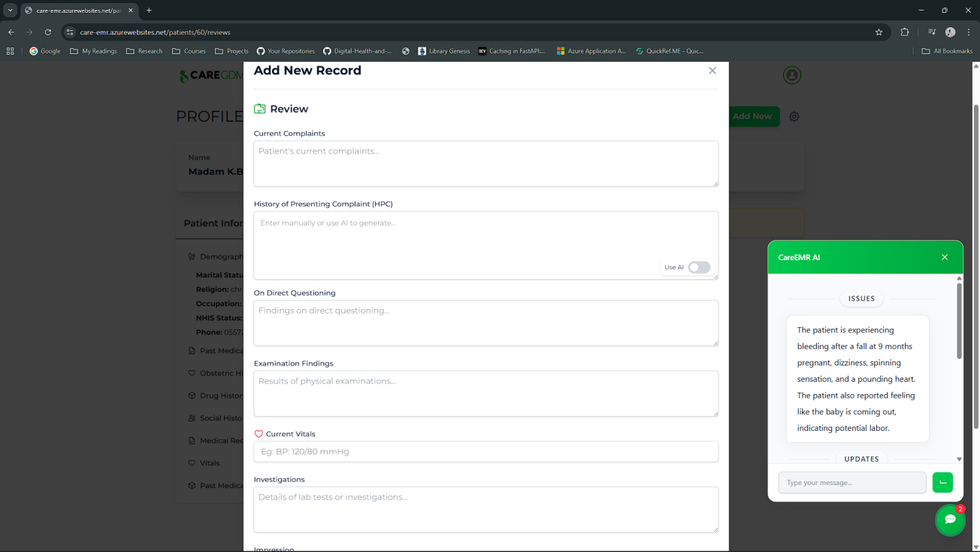This screenshot has width=980, height=552.
Task: Open Caching in FastAPI bookmark
Action: [512, 51]
